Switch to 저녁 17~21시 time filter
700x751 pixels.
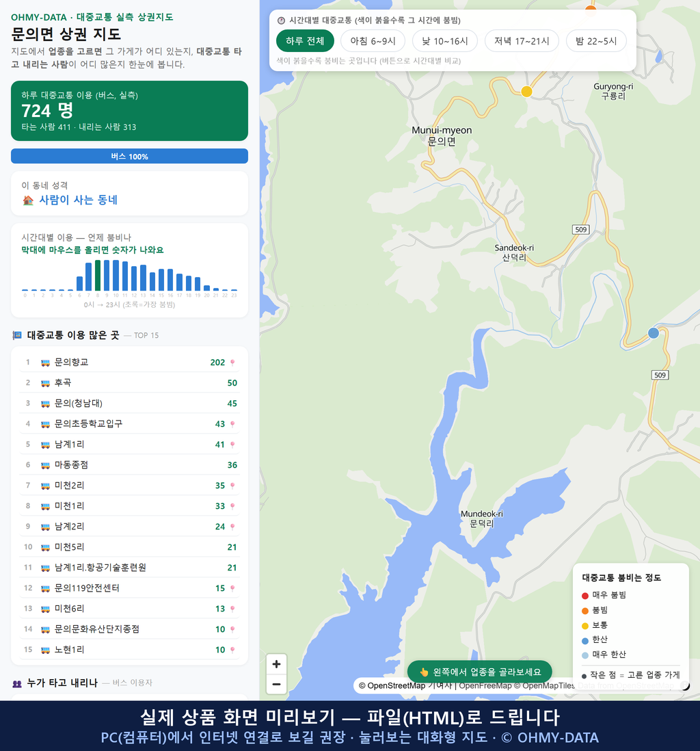pos(522,41)
